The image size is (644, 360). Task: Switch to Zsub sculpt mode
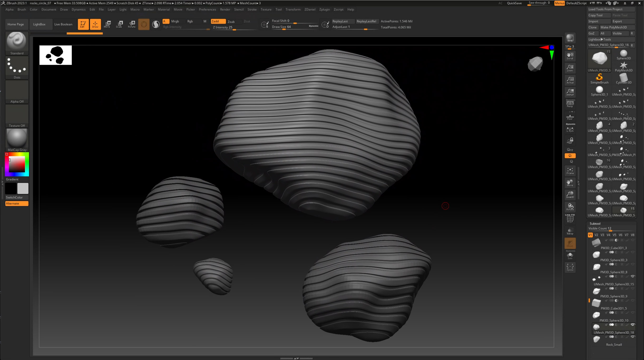231,22
